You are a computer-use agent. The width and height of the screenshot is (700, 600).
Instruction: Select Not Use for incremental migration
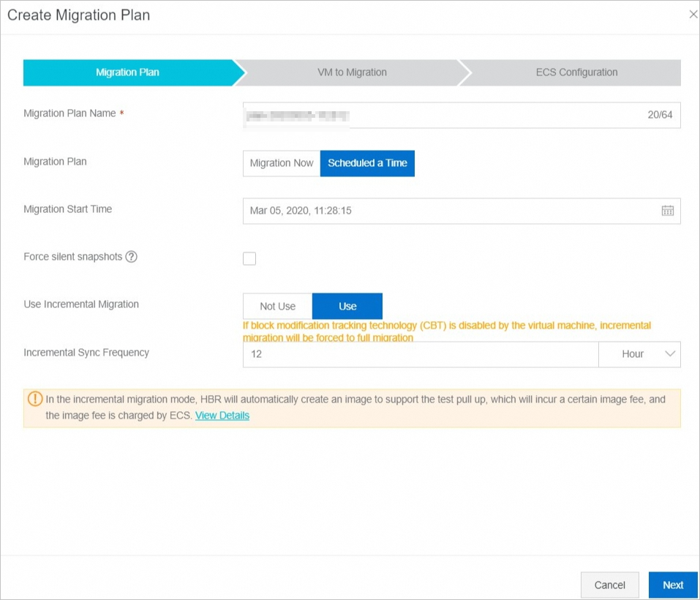click(x=277, y=306)
